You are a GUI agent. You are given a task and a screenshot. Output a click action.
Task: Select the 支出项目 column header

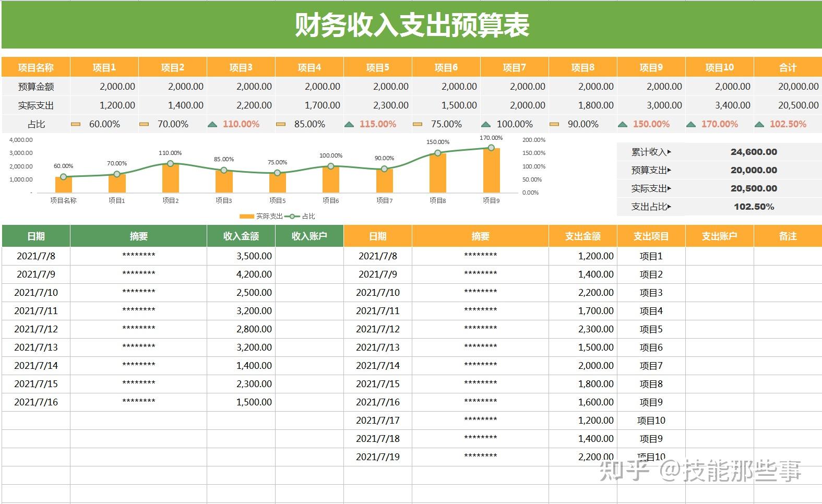coord(651,236)
